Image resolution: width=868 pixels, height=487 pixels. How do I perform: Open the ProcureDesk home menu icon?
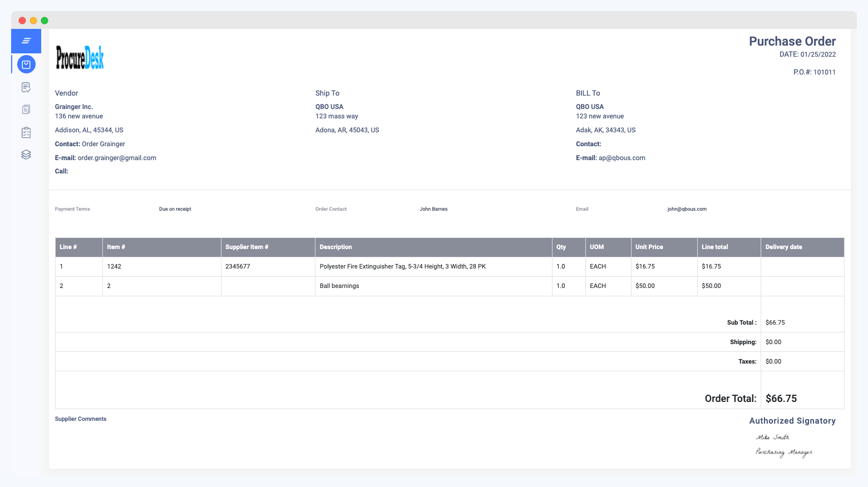[x=26, y=41]
